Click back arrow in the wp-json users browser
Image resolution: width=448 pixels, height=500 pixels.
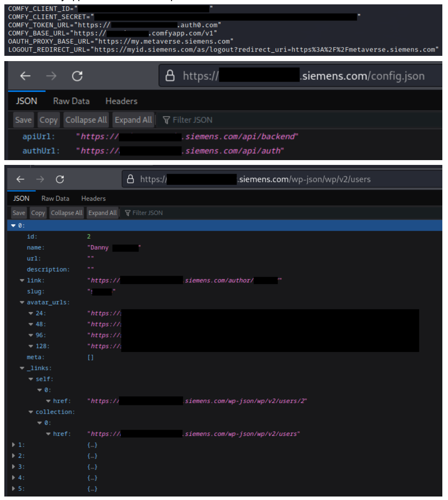[x=20, y=179]
